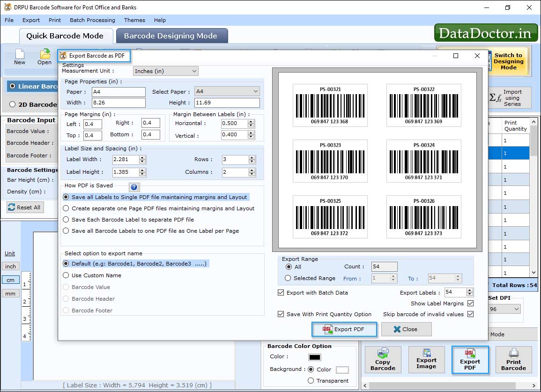Select mm unit button
The width and height of the screenshot is (541, 392).
click(11, 294)
